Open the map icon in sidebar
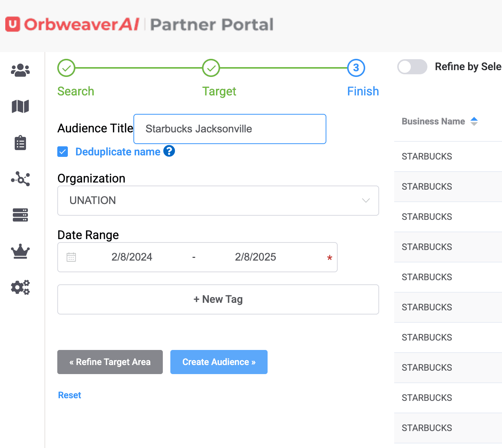Image resolution: width=502 pixels, height=448 pixels. point(20,106)
